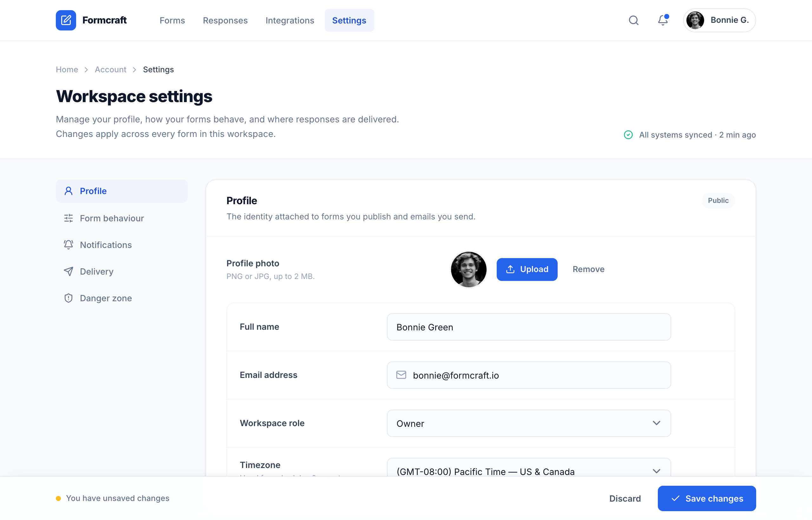Click the 'Full name' label
The image size is (812, 520).
[259, 327]
